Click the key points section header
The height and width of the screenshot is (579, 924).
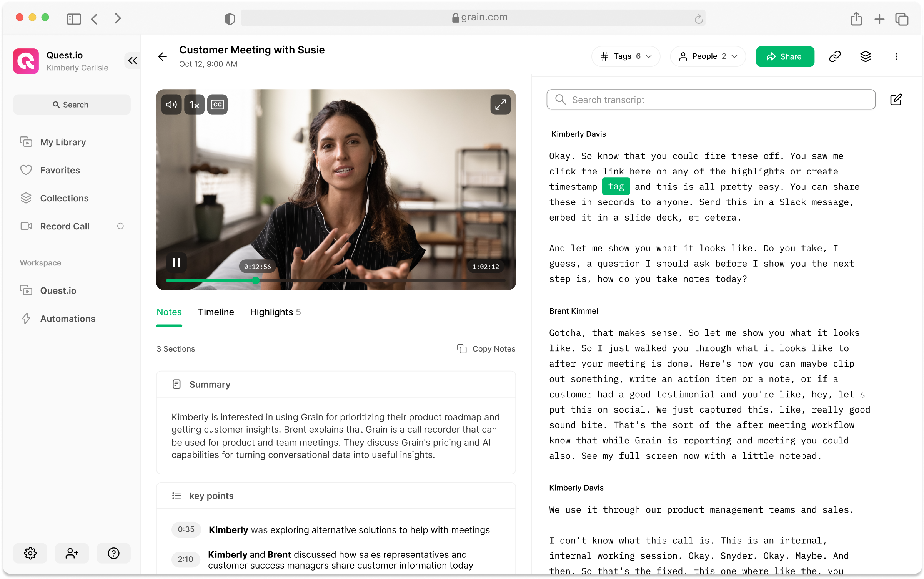click(x=336, y=496)
